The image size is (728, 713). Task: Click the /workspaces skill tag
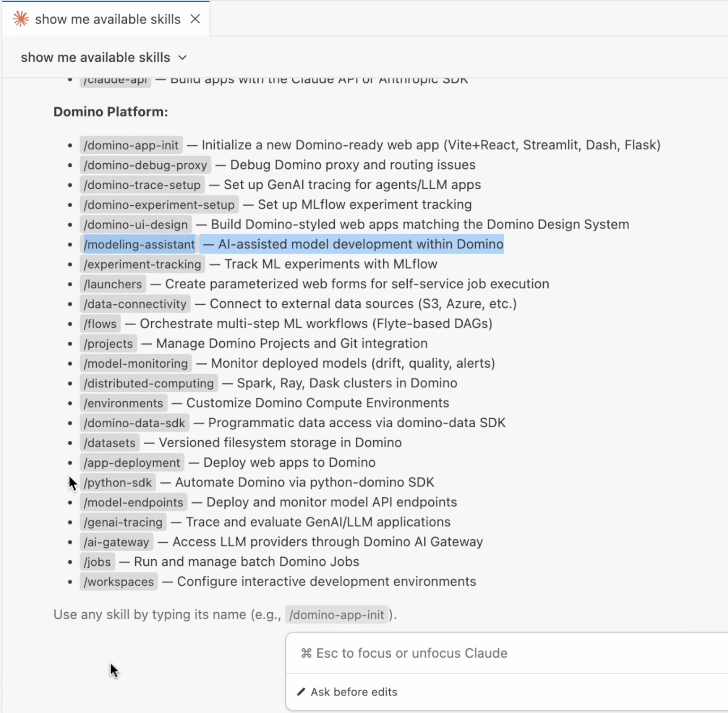(119, 582)
